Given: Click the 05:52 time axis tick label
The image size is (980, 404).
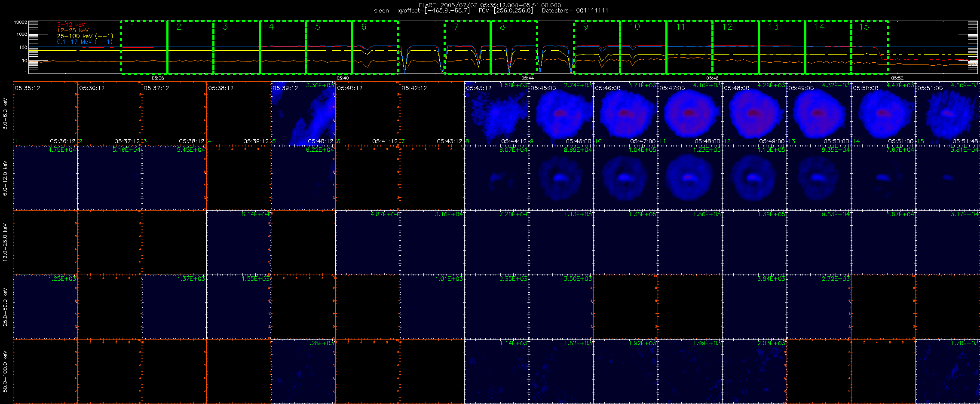Looking at the screenshot, I should pos(897,78).
